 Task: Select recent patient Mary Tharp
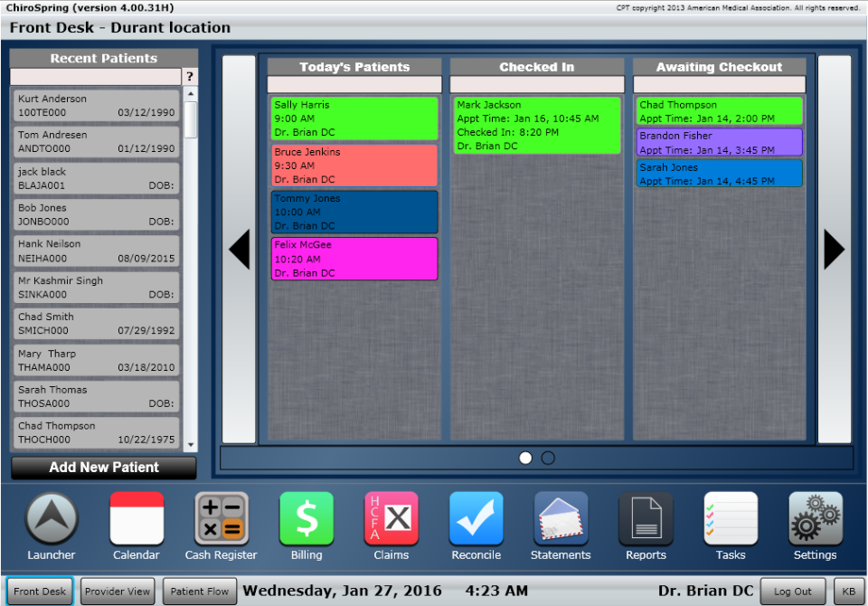click(97, 360)
